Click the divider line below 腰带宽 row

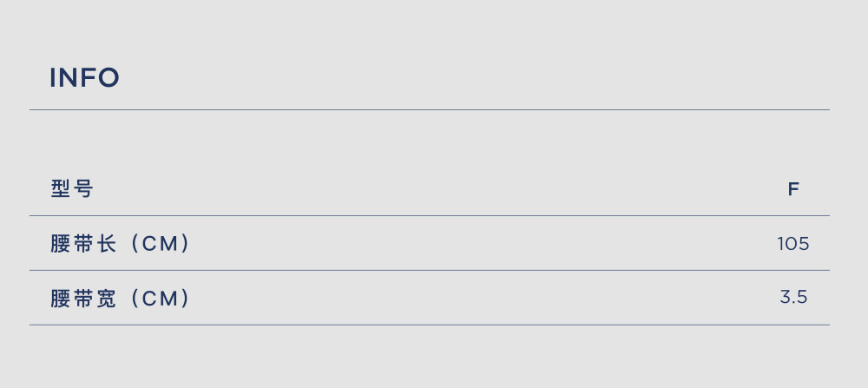click(x=430, y=325)
